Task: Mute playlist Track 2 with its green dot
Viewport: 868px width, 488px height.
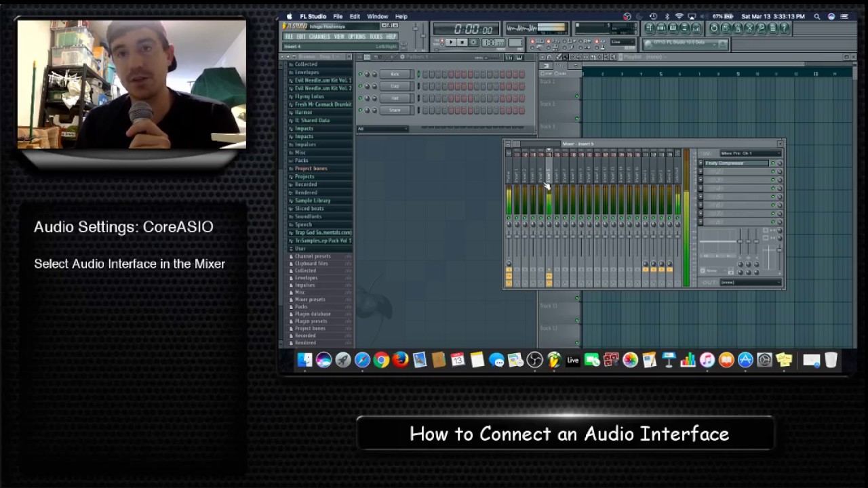Action: [x=576, y=119]
